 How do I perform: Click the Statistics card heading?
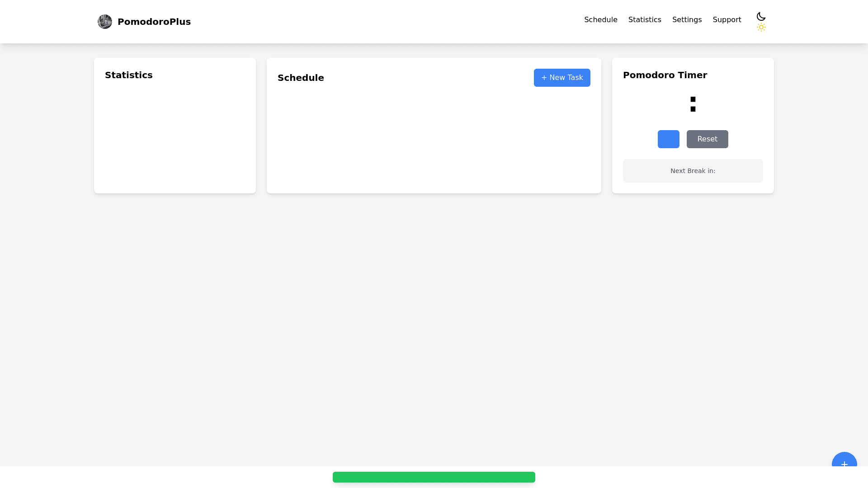129,75
